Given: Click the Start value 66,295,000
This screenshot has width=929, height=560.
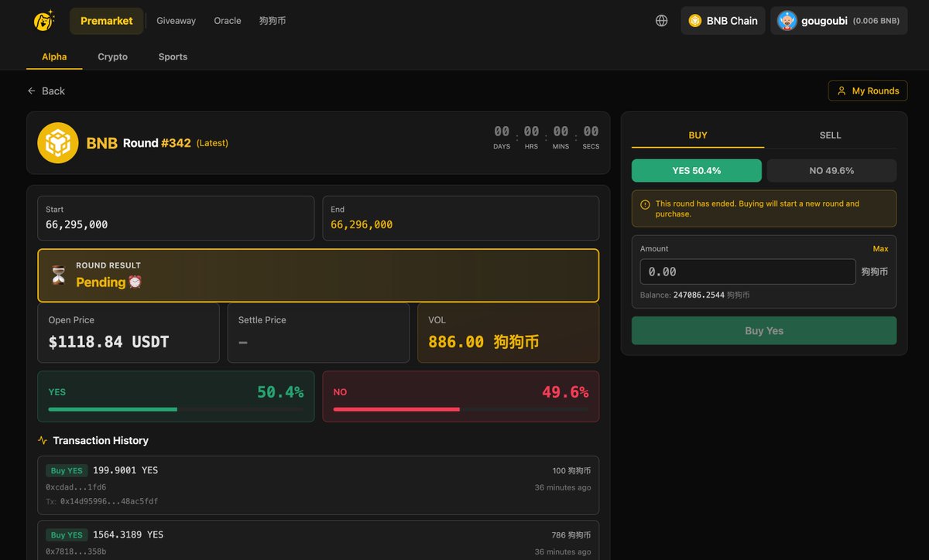Looking at the screenshot, I should [77, 224].
